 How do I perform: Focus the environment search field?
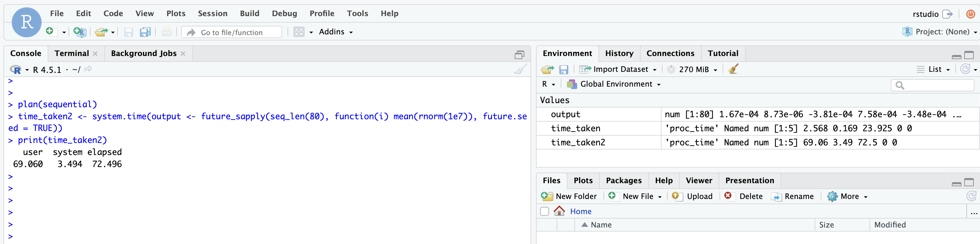pyautogui.click(x=932, y=85)
